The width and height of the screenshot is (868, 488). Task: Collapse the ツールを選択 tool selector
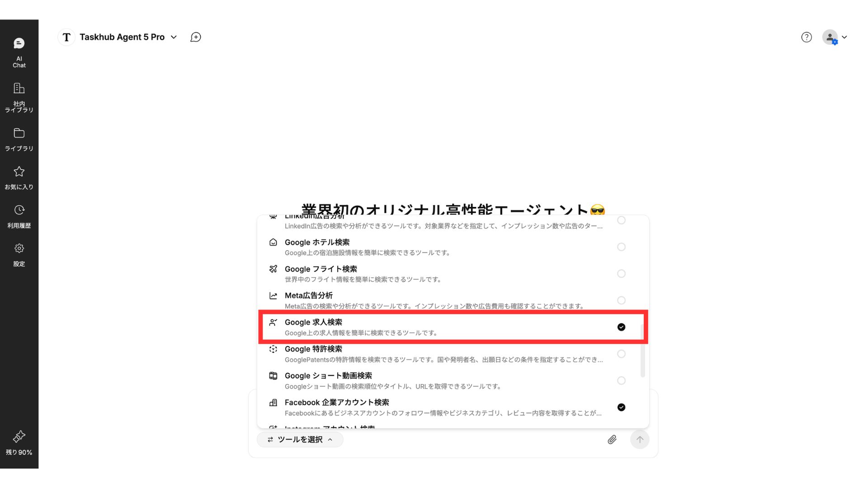click(x=300, y=439)
